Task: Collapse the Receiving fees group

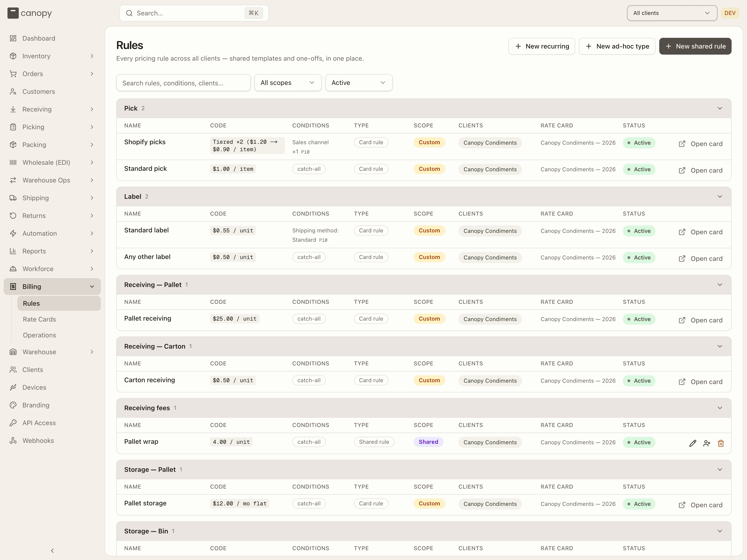Action: pyautogui.click(x=720, y=408)
